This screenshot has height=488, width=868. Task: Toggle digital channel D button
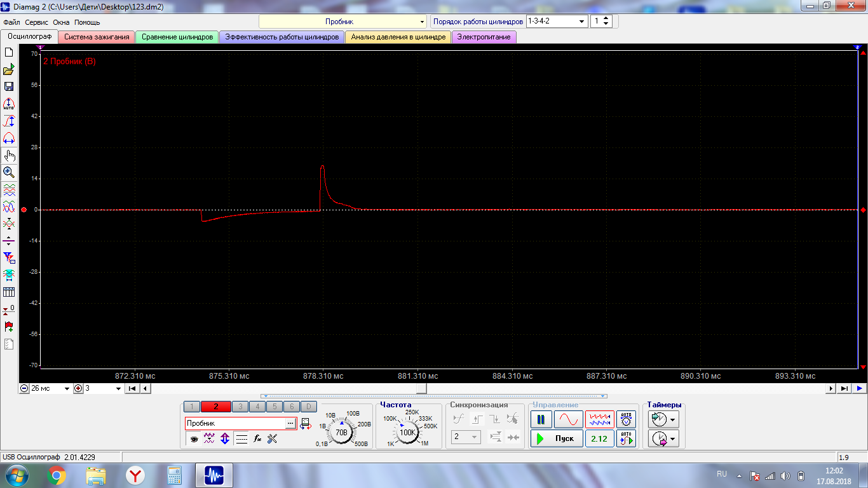[308, 407]
